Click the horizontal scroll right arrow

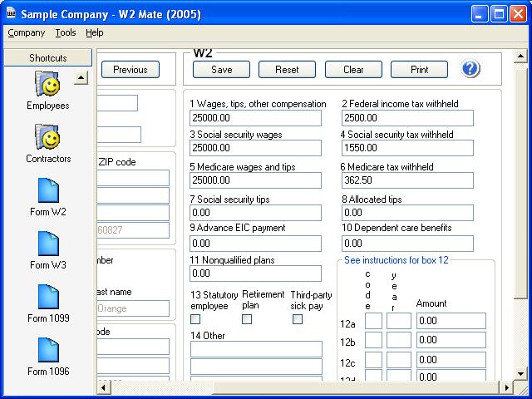click(506, 387)
